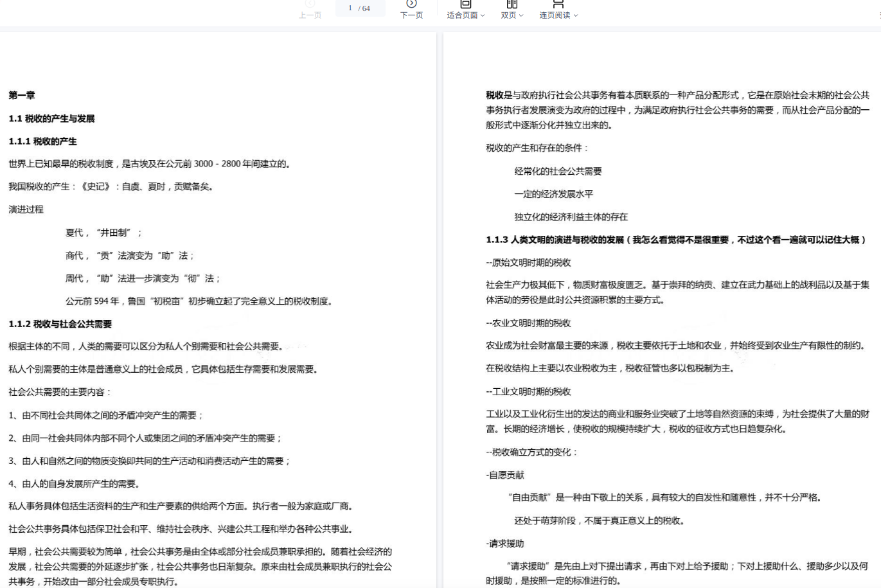This screenshot has width=881, height=588.
Task: Click the 第一章 chapter heading
Action: tap(22, 95)
